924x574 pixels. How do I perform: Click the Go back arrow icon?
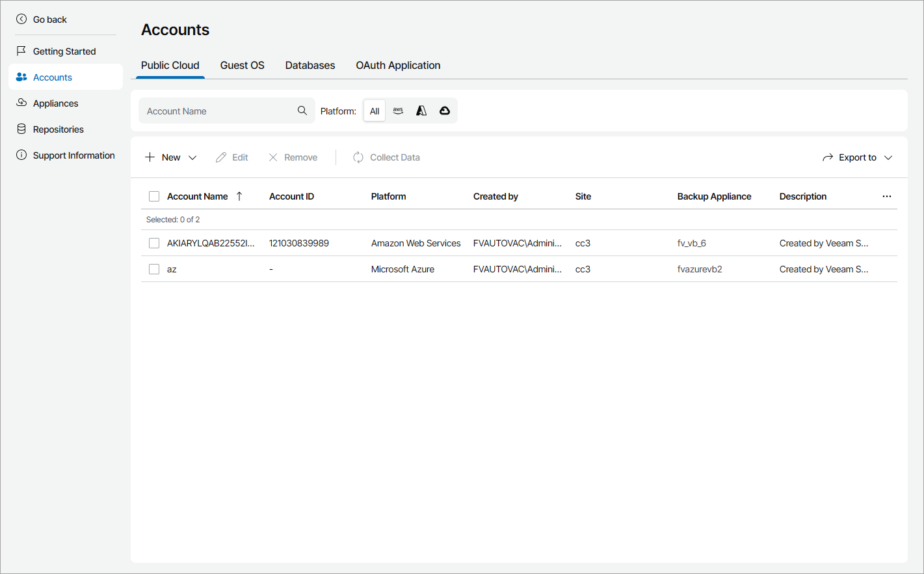(21, 20)
